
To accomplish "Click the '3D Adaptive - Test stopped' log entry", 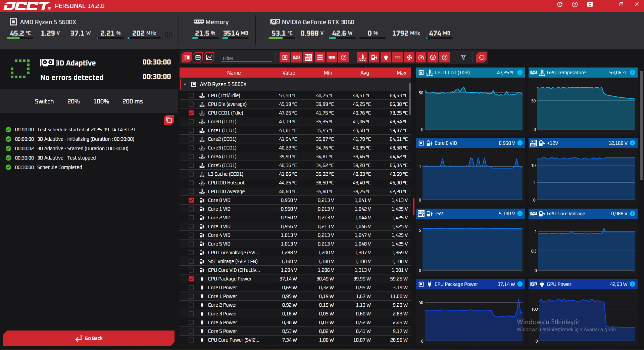I will pyautogui.click(x=66, y=158).
